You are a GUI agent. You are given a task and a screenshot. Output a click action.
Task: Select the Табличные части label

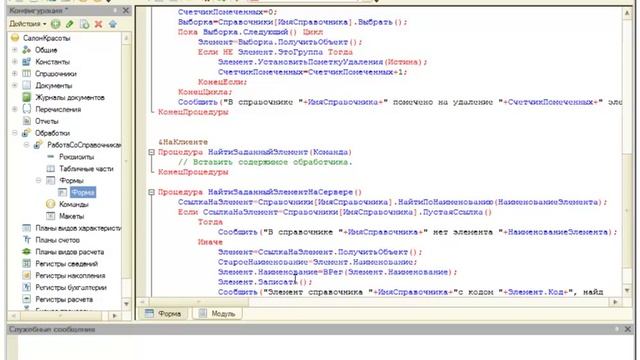tap(86, 168)
